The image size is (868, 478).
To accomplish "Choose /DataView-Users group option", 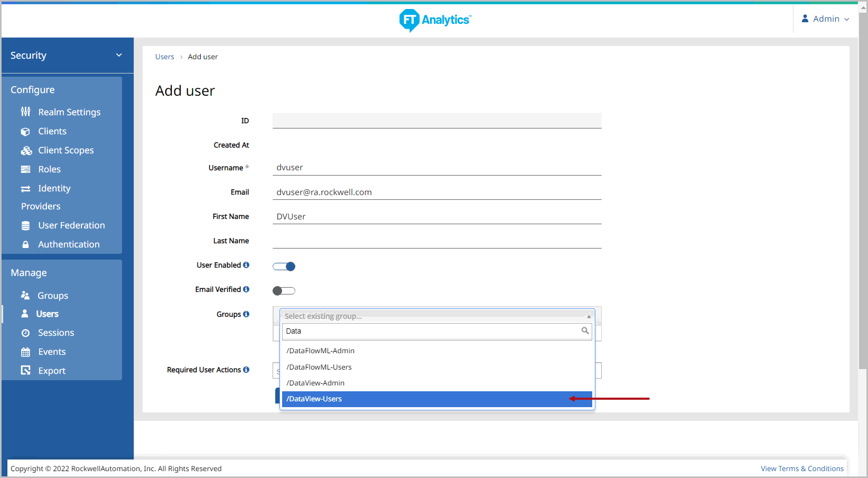I will click(x=437, y=399).
